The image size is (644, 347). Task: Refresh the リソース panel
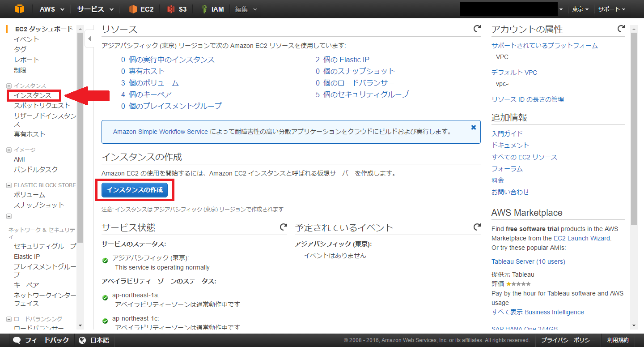pos(477,29)
